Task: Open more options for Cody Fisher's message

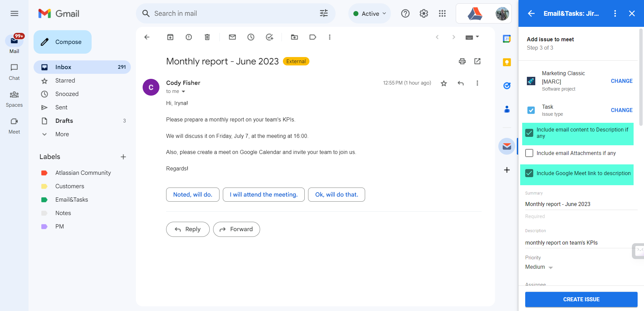Action: tap(477, 83)
